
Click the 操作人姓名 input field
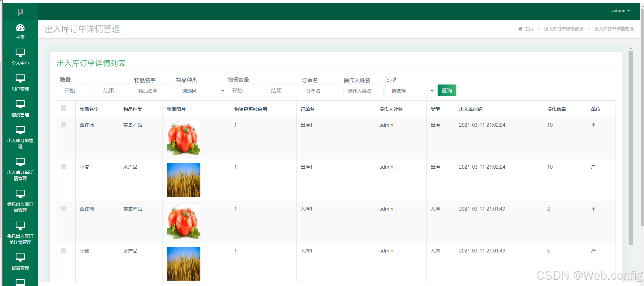pyautogui.click(x=364, y=91)
